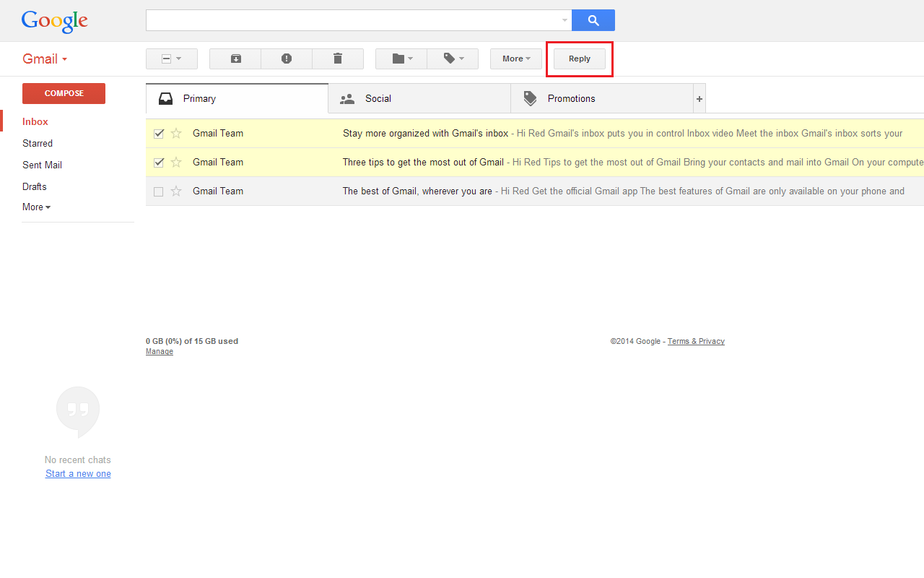Open the Labels tag icon menu
The height and width of the screenshot is (578, 924).
click(x=453, y=59)
